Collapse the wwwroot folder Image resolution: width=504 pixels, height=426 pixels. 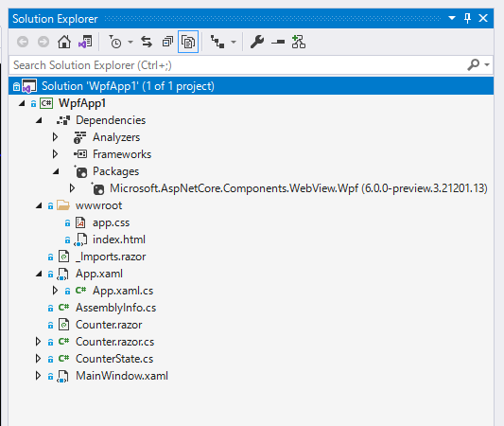pos(39,205)
